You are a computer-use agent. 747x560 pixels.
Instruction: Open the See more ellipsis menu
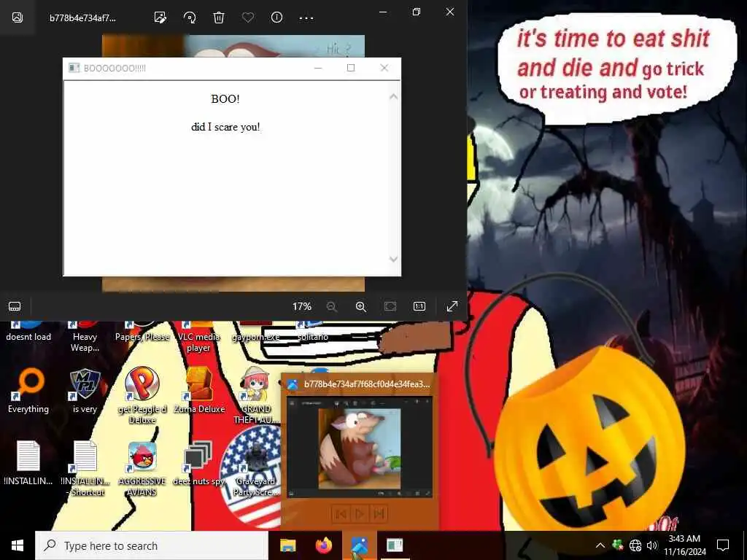coord(306,18)
